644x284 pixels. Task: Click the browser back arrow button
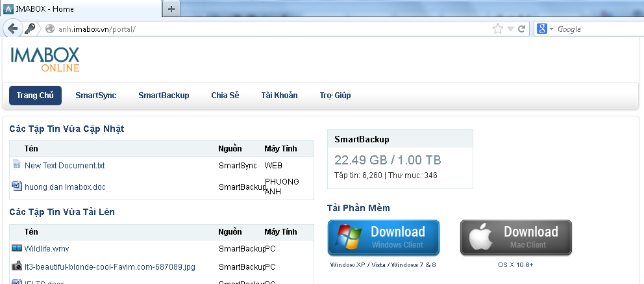[12, 29]
